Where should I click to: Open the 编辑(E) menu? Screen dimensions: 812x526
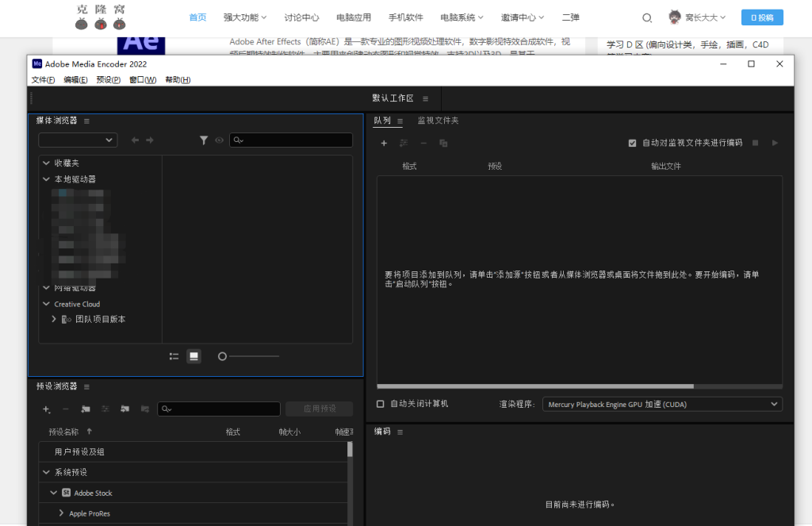75,80
